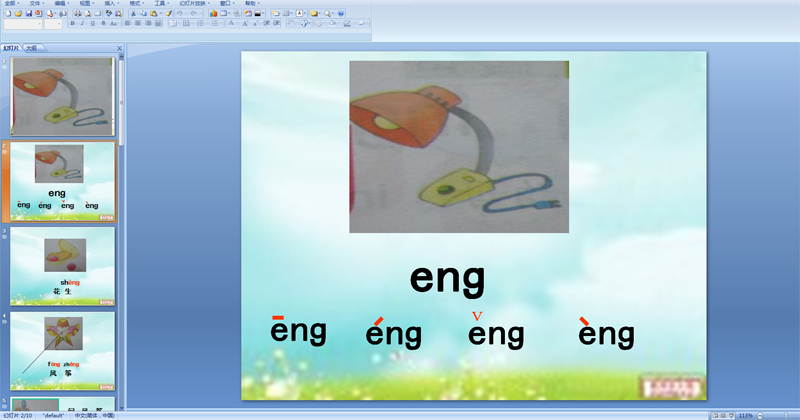
Task: Open the 插入 (Insert) menu
Action: coord(111,4)
